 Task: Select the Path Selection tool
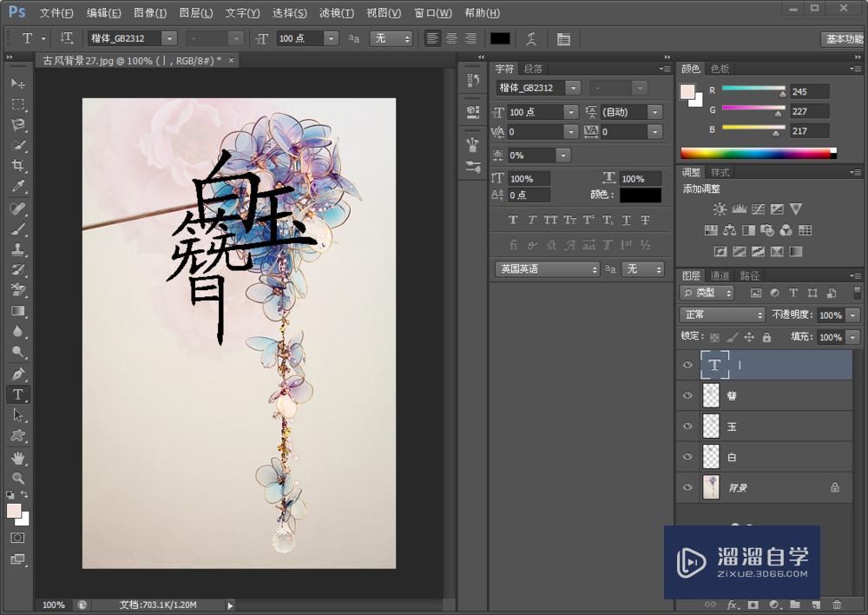pyautogui.click(x=17, y=415)
